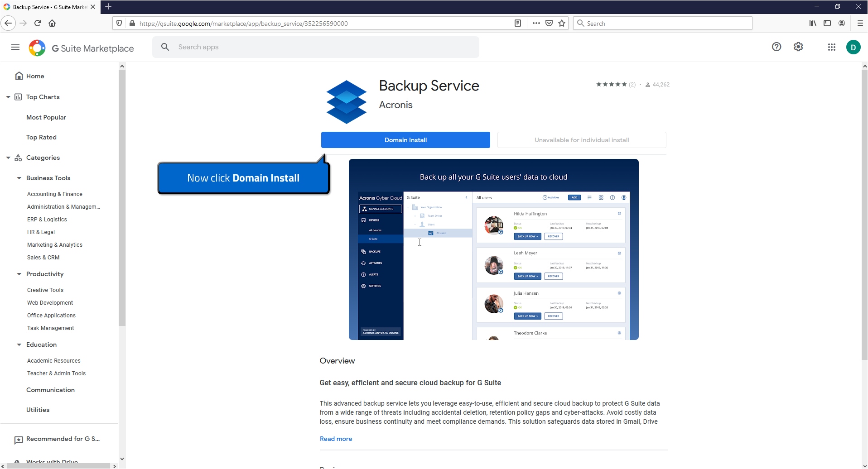Click Read more link

click(336, 439)
